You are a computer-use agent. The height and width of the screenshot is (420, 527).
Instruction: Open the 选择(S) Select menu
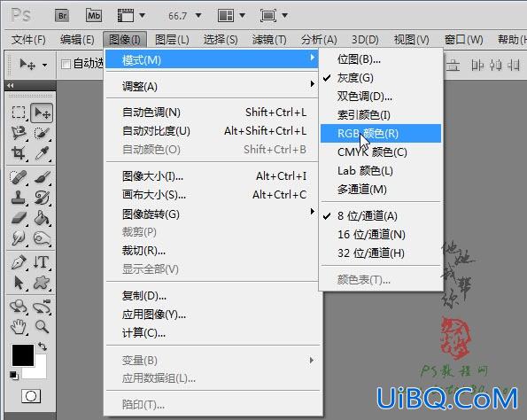pos(221,40)
